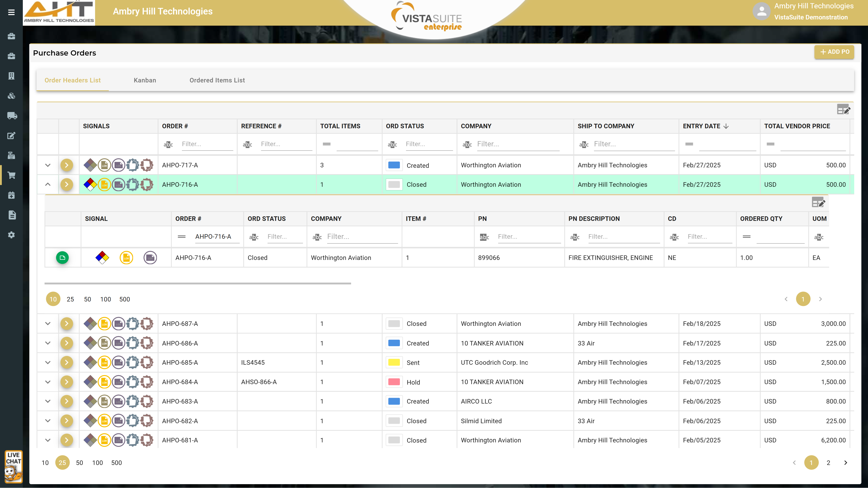Image resolution: width=868 pixels, height=488 pixels.
Task: Expand the AHPO-717-A order row
Action: 48,165
